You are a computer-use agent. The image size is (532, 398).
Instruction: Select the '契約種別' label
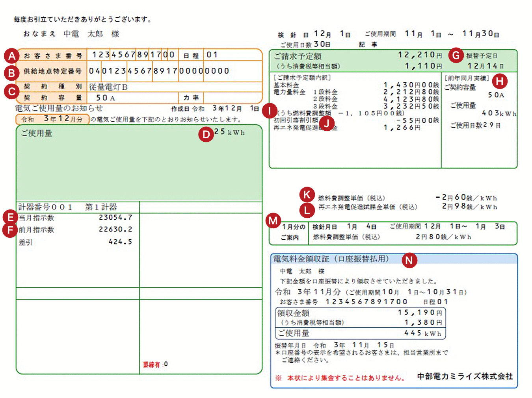point(53,87)
